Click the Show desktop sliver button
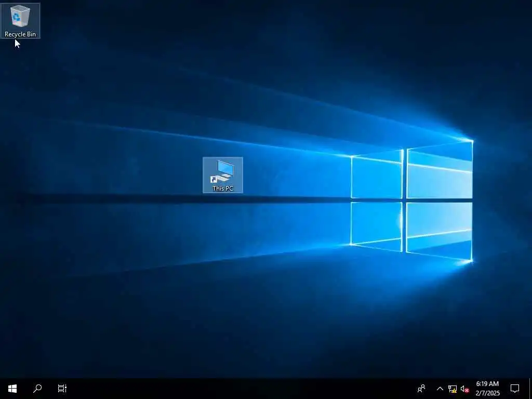Image resolution: width=532 pixels, height=399 pixels. pyautogui.click(x=530, y=389)
